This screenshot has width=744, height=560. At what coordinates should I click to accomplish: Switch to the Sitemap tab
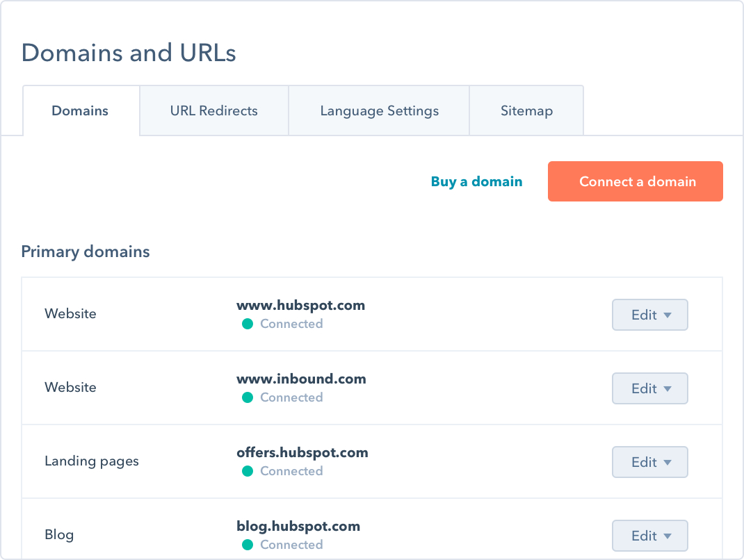(526, 110)
